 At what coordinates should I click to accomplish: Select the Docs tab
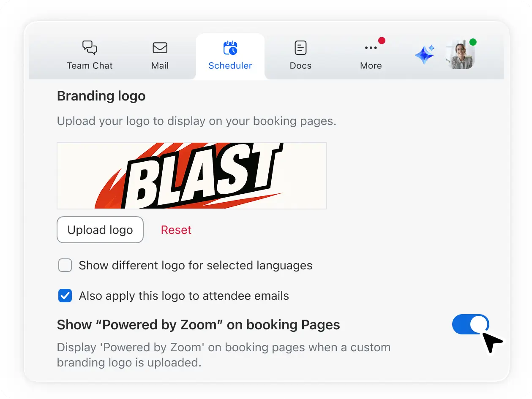click(x=300, y=56)
